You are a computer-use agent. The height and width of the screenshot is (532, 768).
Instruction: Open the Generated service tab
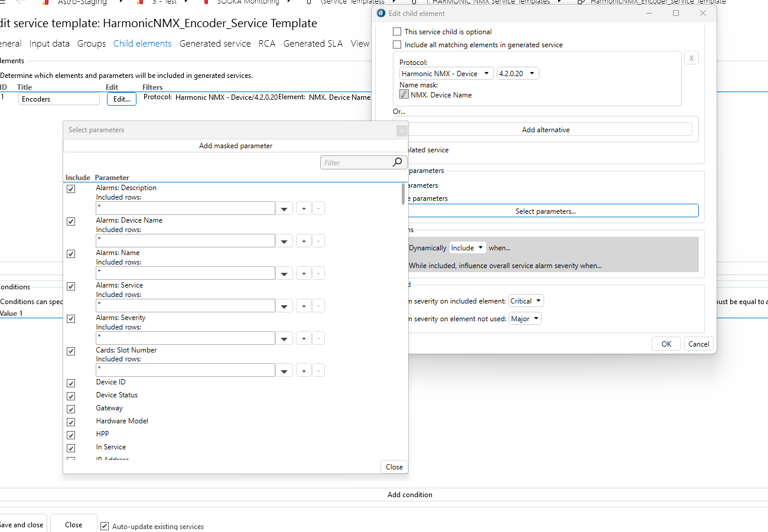215,43
